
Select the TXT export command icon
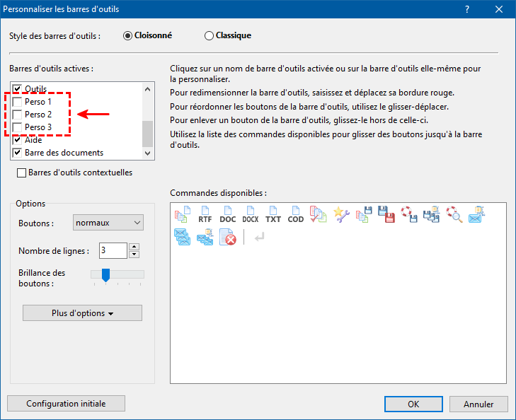click(273, 214)
